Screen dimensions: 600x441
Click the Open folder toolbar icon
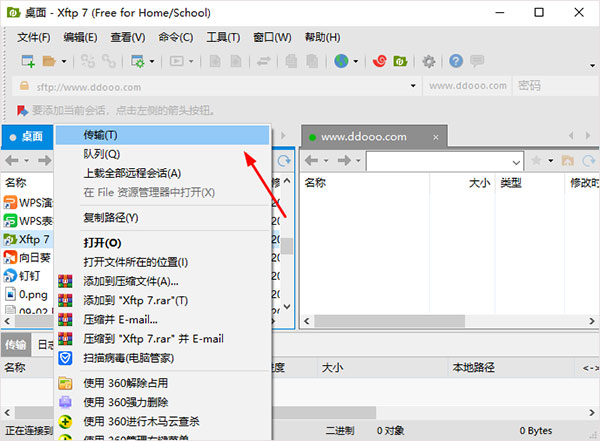[49, 61]
